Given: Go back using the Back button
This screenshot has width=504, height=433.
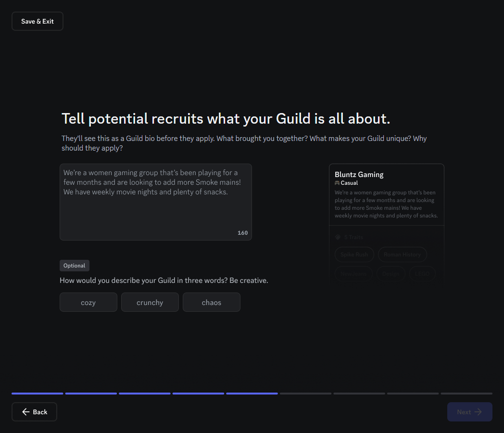Looking at the screenshot, I should pos(34,412).
